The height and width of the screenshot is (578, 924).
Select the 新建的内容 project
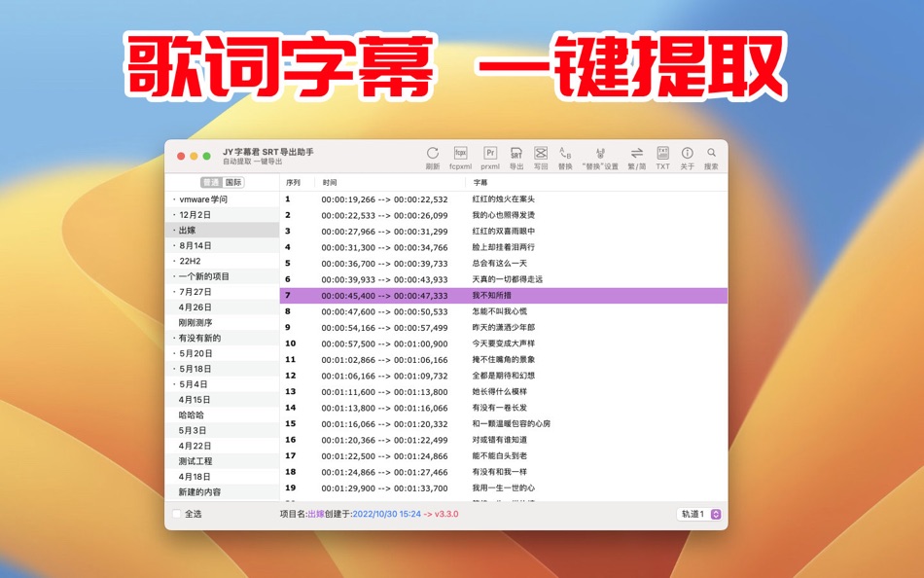(222, 492)
